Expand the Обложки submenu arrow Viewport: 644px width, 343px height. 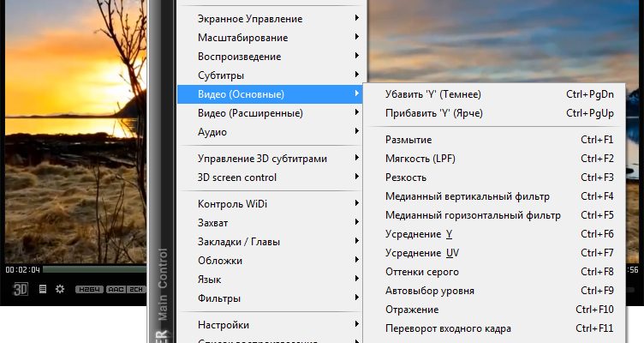point(356,260)
